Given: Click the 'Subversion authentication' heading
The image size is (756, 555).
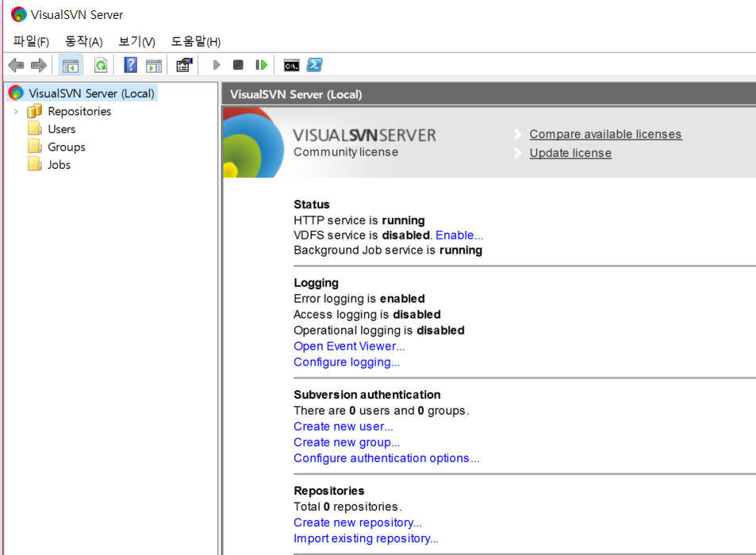Looking at the screenshot, I should click(367, 395).
